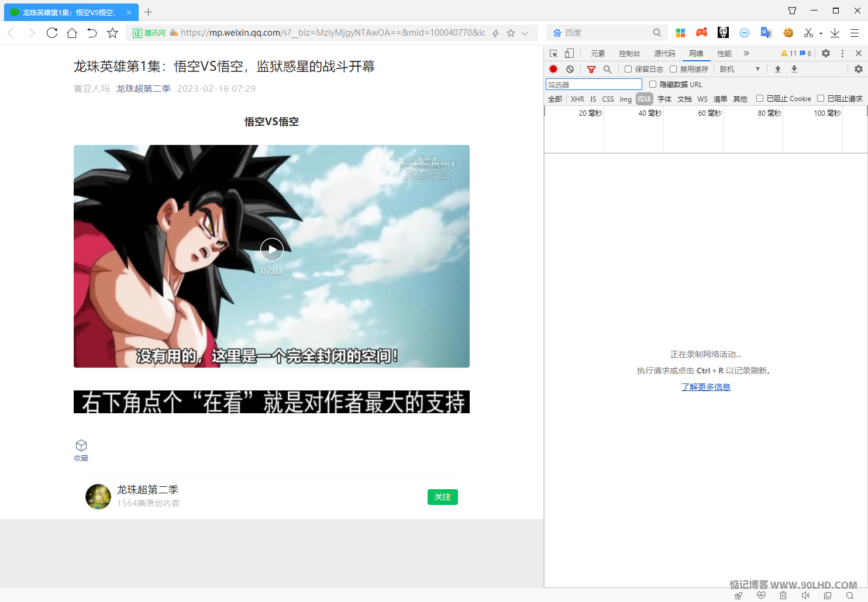Viewport: 868px width, 602px height.
Task: Stop recording network log red button
Action: pos(553,69)
